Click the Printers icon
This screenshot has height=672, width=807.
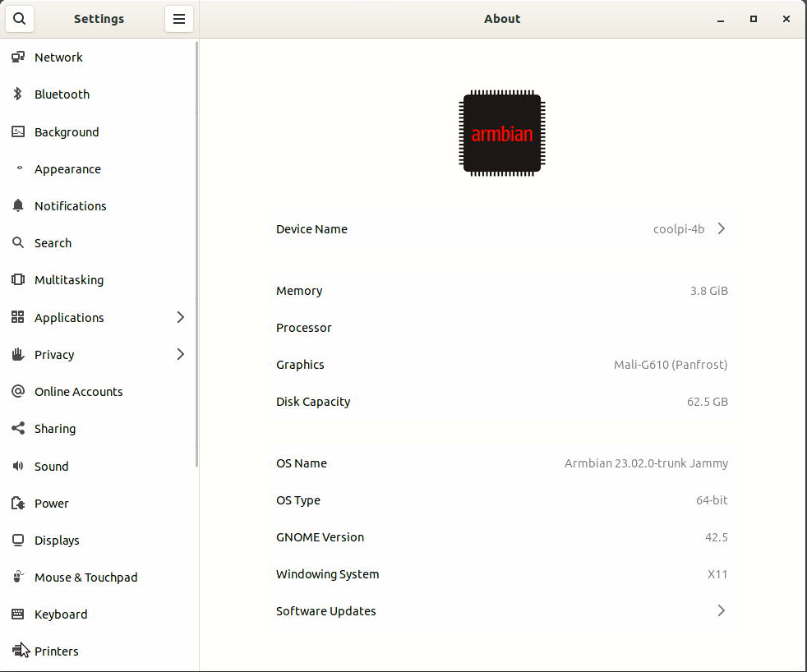pyautogui.click(x=18, y=651)
